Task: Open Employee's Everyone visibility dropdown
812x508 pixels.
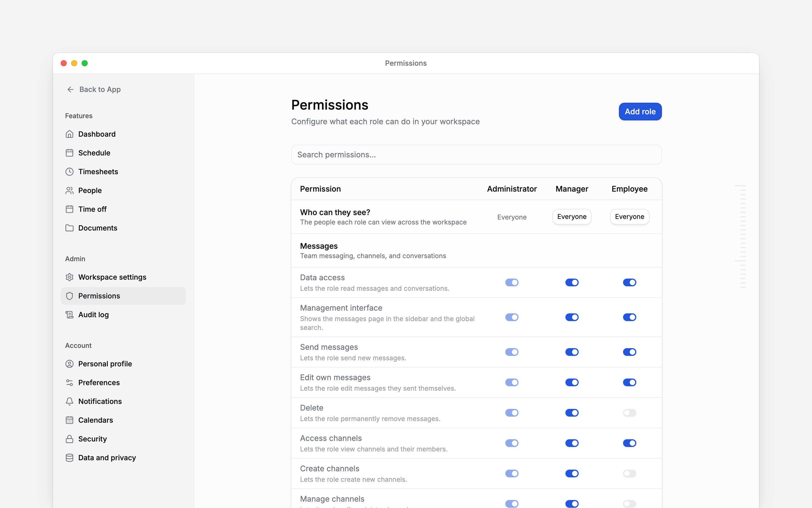Action: 629,217
